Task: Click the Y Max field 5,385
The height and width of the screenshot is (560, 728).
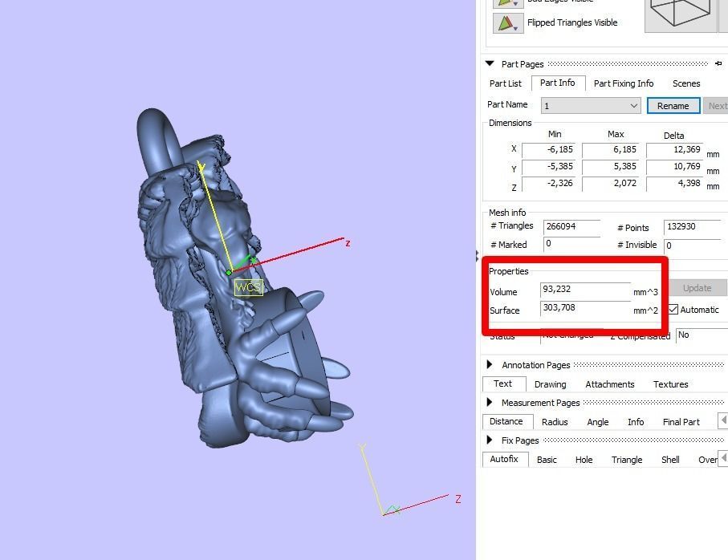Action: click(610, 167)
